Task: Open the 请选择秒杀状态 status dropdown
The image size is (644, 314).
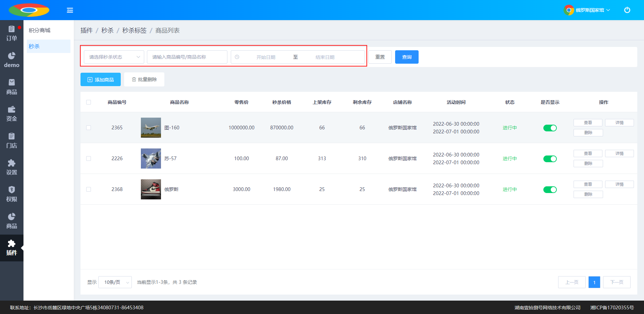Action: click(114, 57)
